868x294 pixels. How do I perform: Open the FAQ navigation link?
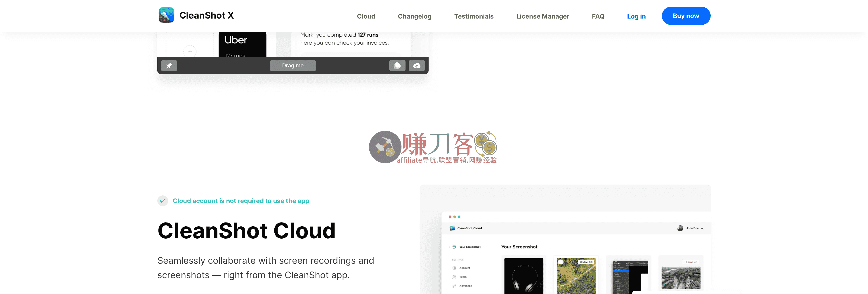[x=598, y=16]
